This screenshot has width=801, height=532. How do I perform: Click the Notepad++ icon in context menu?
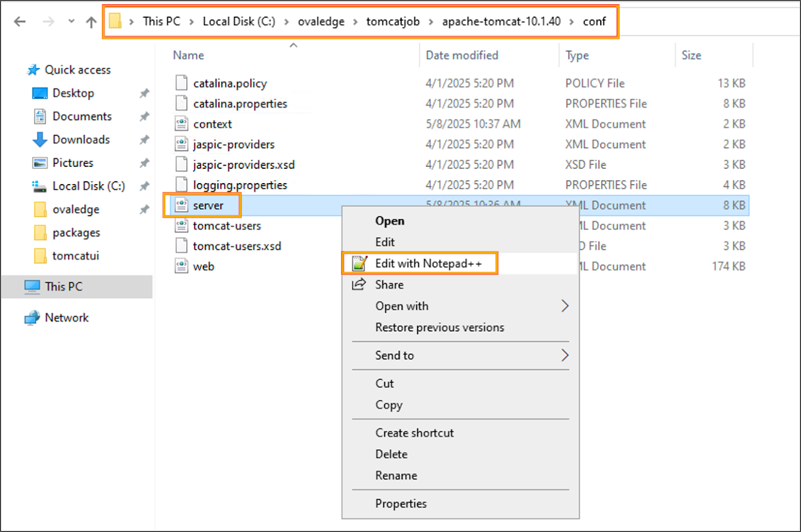[x=359, y=263]
